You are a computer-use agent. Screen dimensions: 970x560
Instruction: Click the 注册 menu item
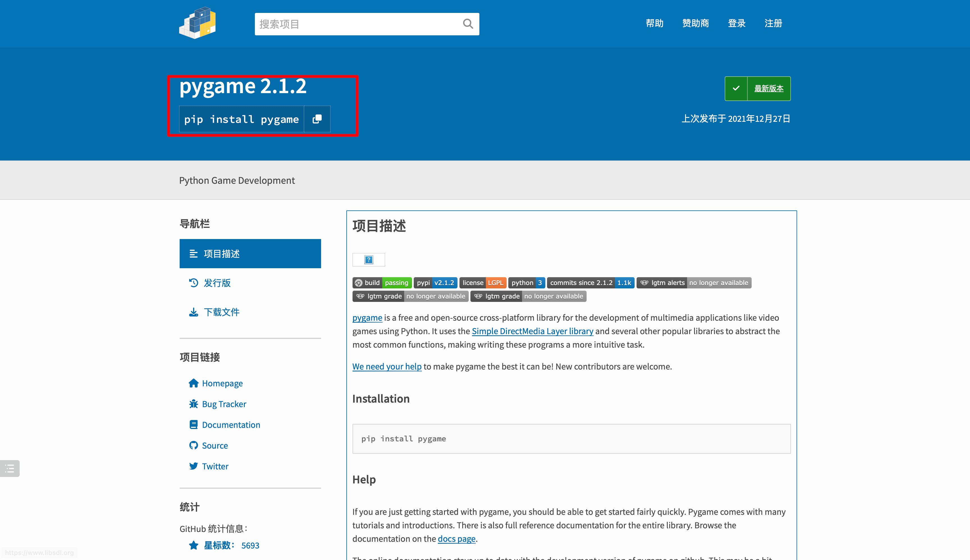tap(773, 24)
